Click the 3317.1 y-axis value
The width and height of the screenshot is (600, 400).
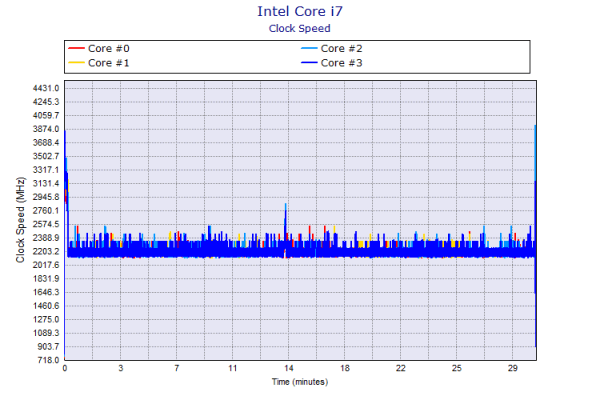[x=46, y=170]
